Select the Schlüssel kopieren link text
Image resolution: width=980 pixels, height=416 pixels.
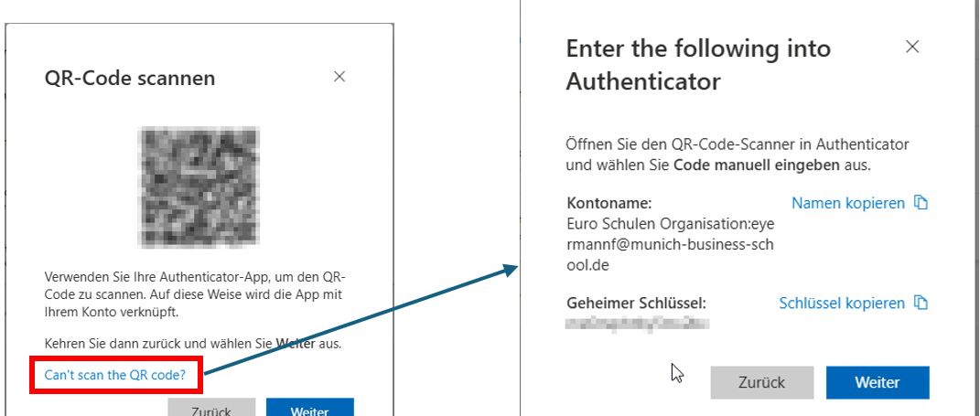[841, 303]
